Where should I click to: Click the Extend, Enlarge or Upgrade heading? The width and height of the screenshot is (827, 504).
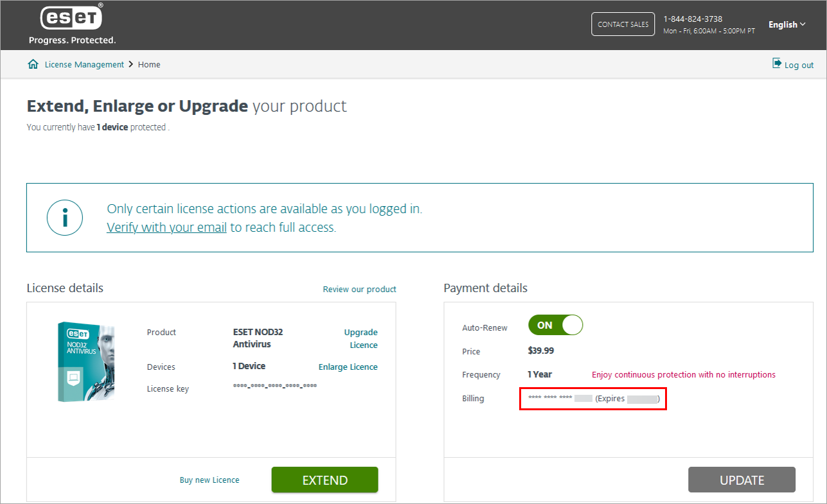coord(186,106)
